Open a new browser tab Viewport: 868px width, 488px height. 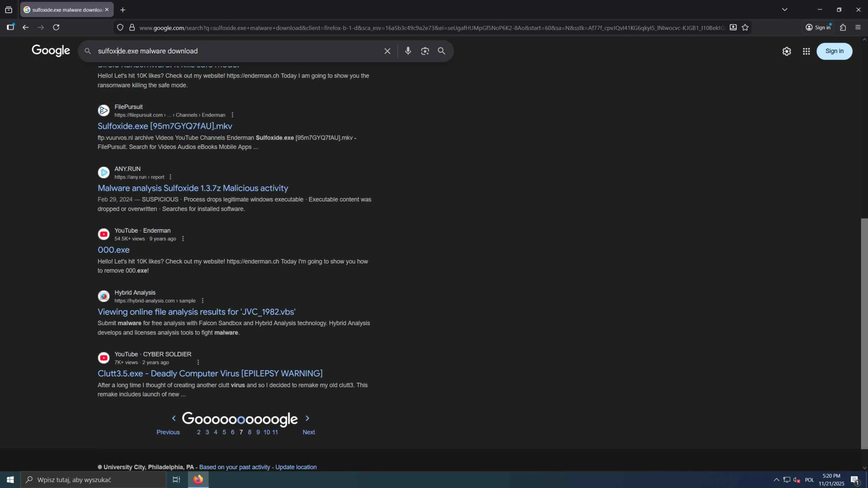point(123,10)
